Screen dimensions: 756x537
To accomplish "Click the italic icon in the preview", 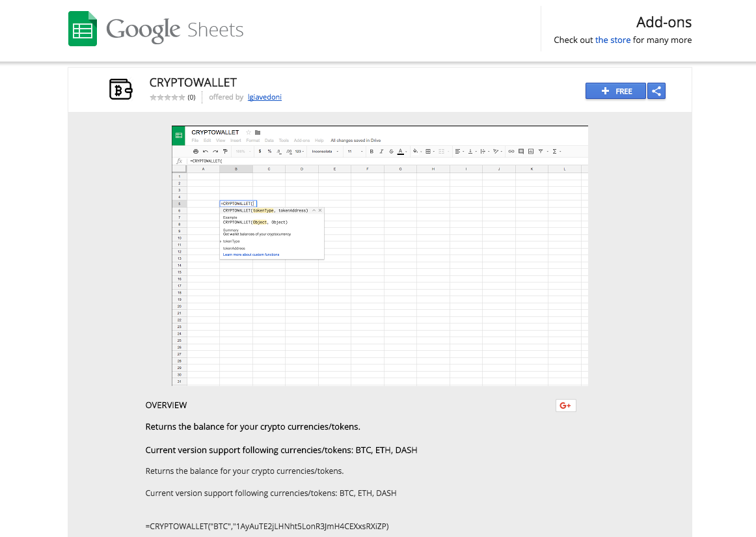I will [x=381, y=152].
